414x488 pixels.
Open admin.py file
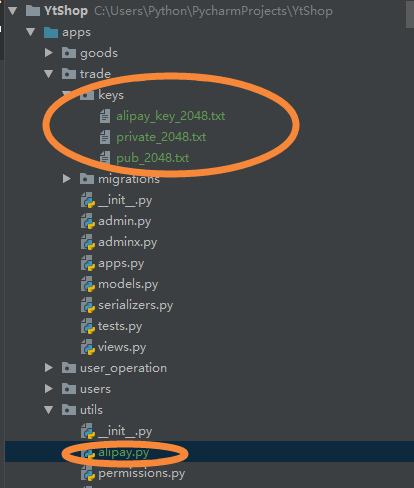[x=125, y=221]
